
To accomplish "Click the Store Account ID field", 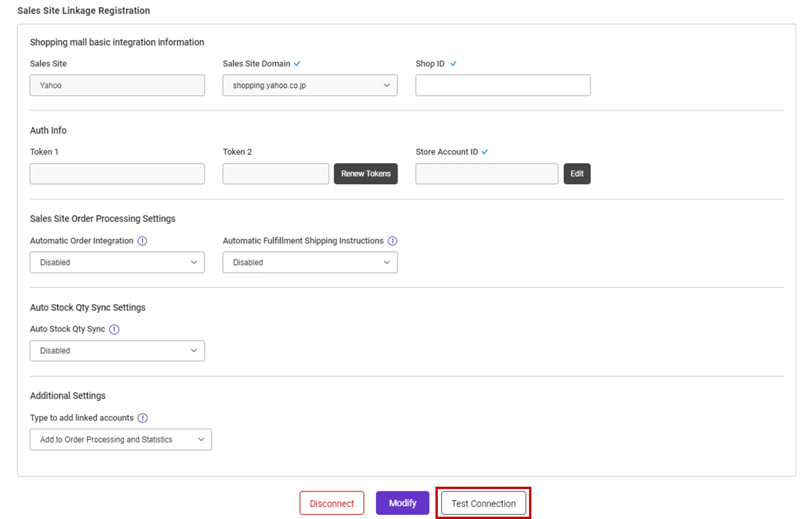I will pos(487,174).
